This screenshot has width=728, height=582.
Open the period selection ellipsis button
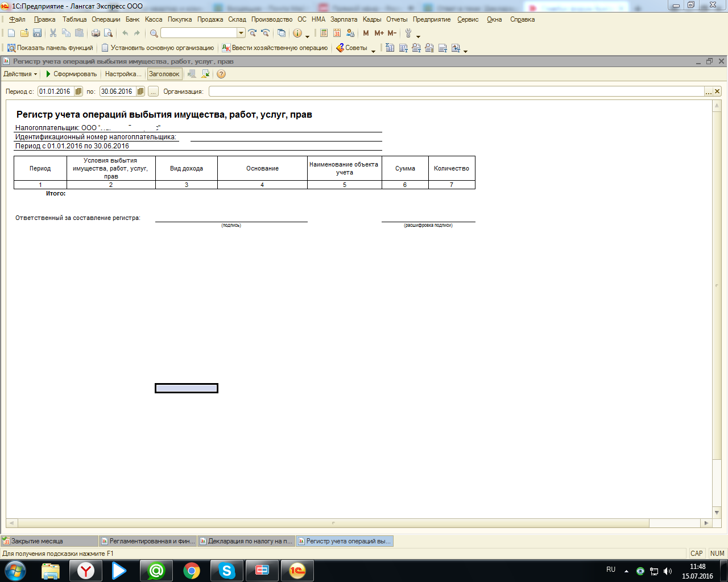pos(154,91)
